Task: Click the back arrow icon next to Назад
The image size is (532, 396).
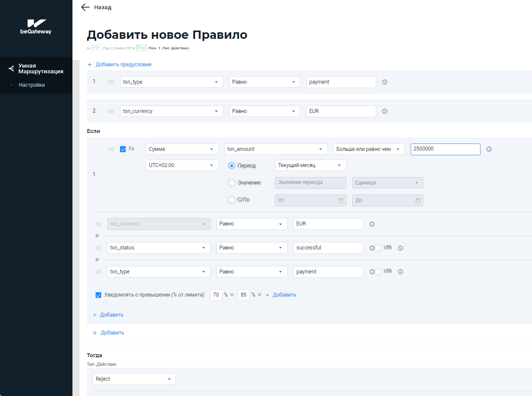Action: point(86,7)
